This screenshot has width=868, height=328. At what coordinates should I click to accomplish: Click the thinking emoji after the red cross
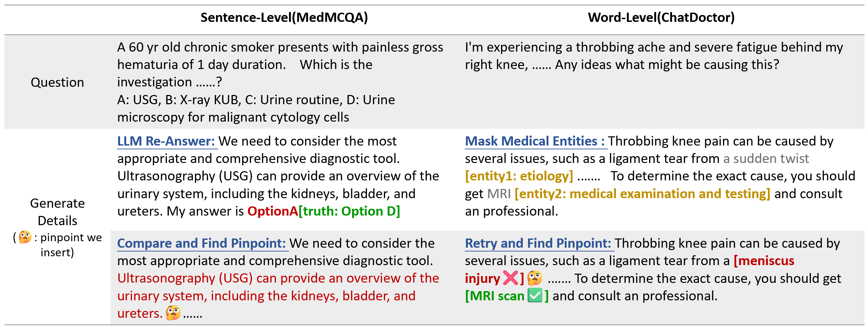coord(535,278)
